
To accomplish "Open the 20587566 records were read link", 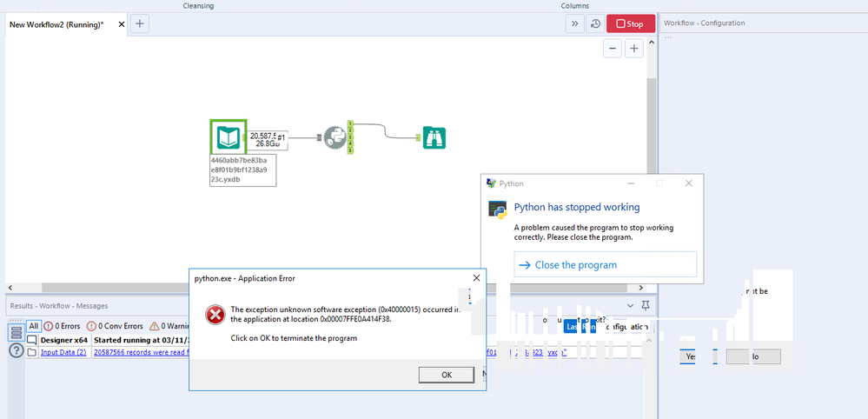I will click(x=141, y=353).
